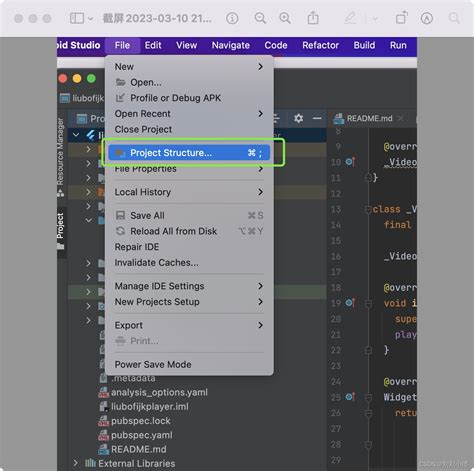Open the search magnifier in Preview
The height and width of the screenshot is (471, 474).
[x=454, y=18]
